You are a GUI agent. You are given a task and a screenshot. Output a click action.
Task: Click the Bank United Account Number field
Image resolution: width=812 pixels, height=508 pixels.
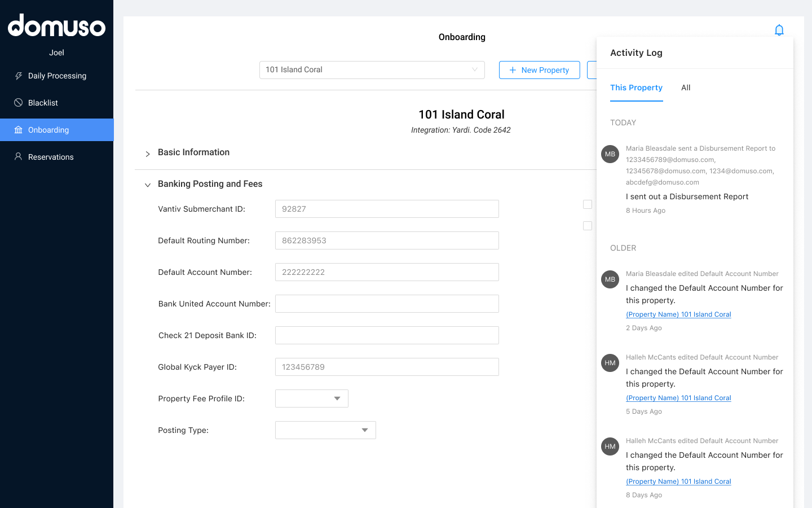[x=387, y=304]
